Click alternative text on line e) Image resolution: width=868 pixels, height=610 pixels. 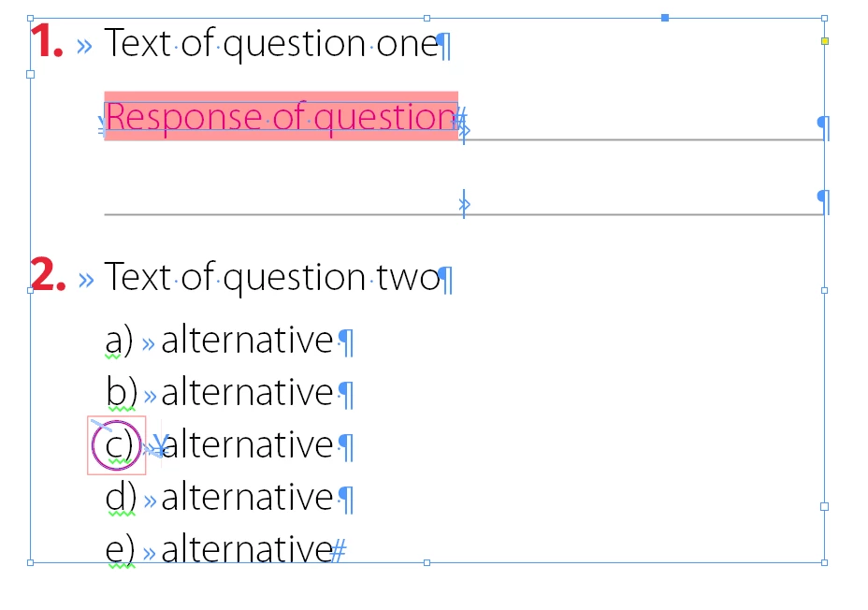point(247,549)
